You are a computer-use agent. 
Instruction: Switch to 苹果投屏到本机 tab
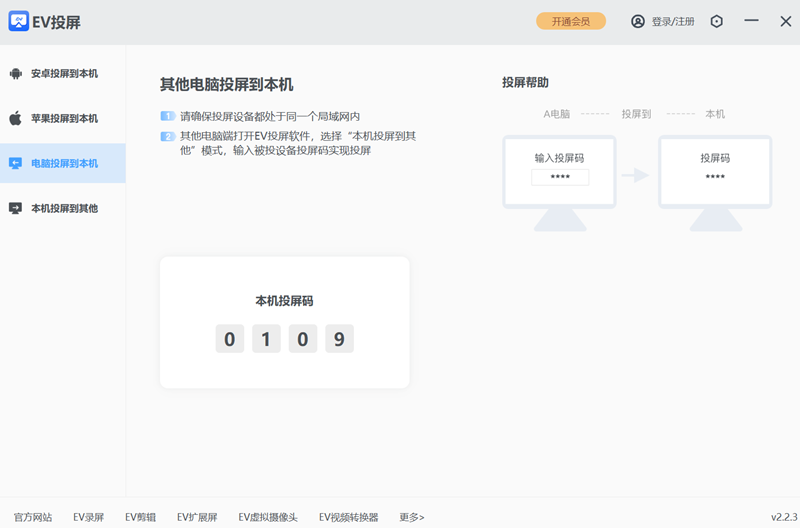coord(64,118)
